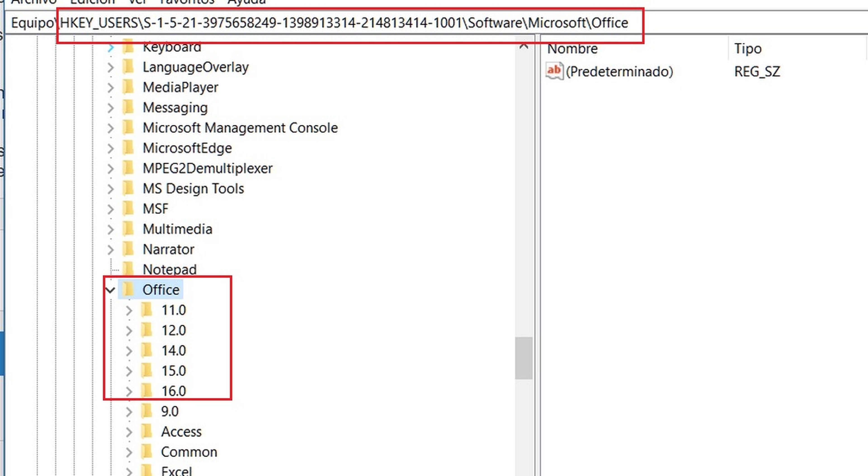Click the MSF folder icon
The image size is (868, 476).
click(128, 208)
